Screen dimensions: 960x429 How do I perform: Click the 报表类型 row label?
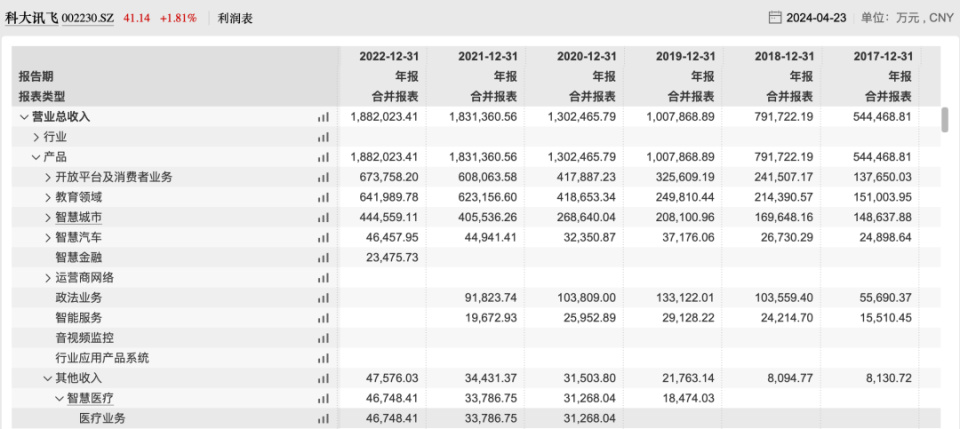[x=42, y=97]
